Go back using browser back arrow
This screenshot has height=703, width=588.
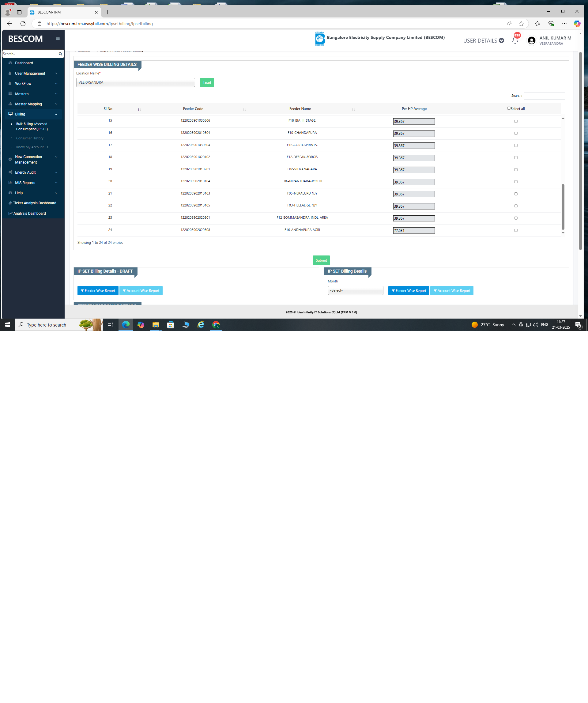9,23
